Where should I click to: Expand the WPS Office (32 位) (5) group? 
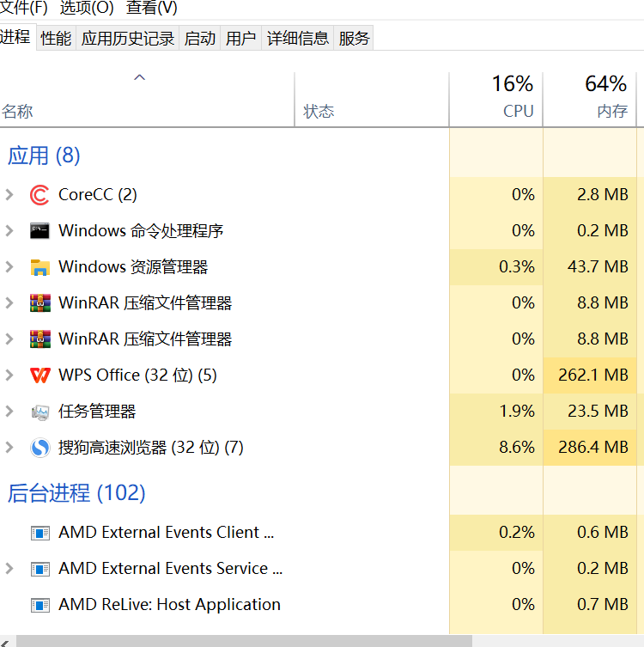click(9, 375)
